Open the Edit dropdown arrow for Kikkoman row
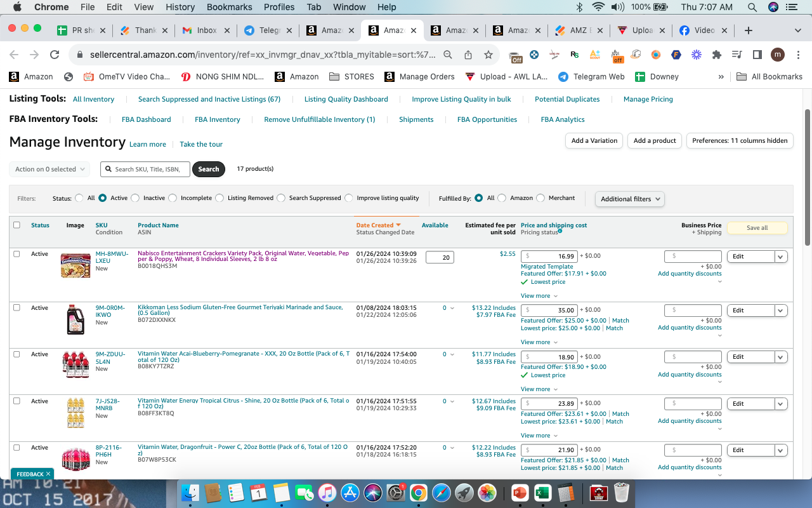The height and width of the screenshot is (508, 812). [781, 311]
